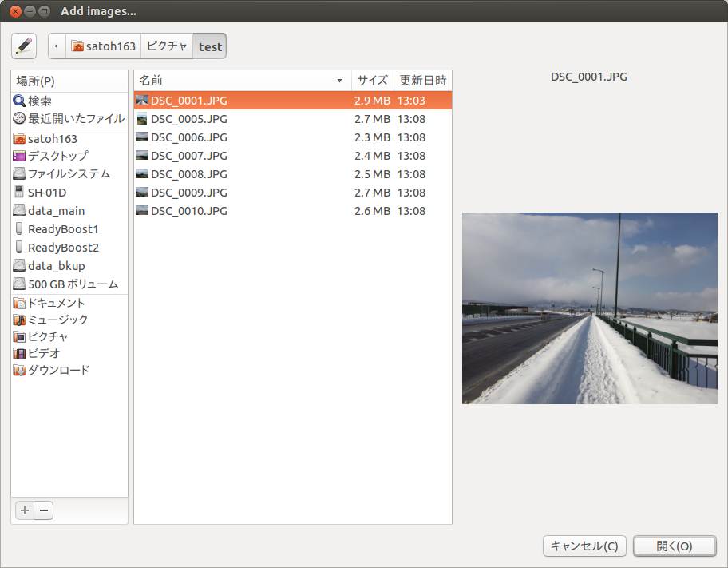728x568 pixels.
Task: Click the ReadyBoost1 USB icon
Action: click(x=19, y=228)
